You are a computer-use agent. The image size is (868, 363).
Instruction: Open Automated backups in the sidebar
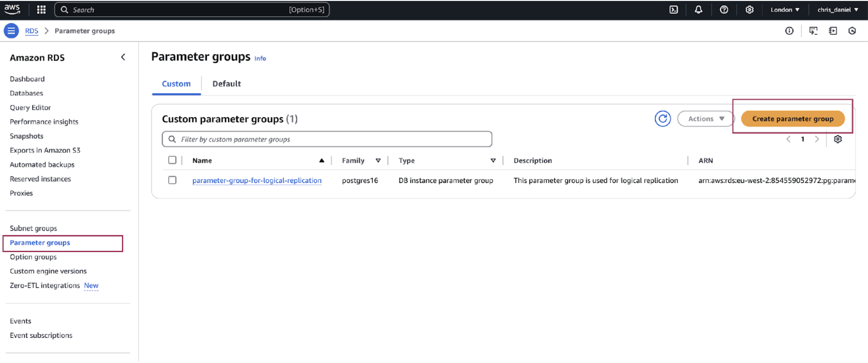42,165
